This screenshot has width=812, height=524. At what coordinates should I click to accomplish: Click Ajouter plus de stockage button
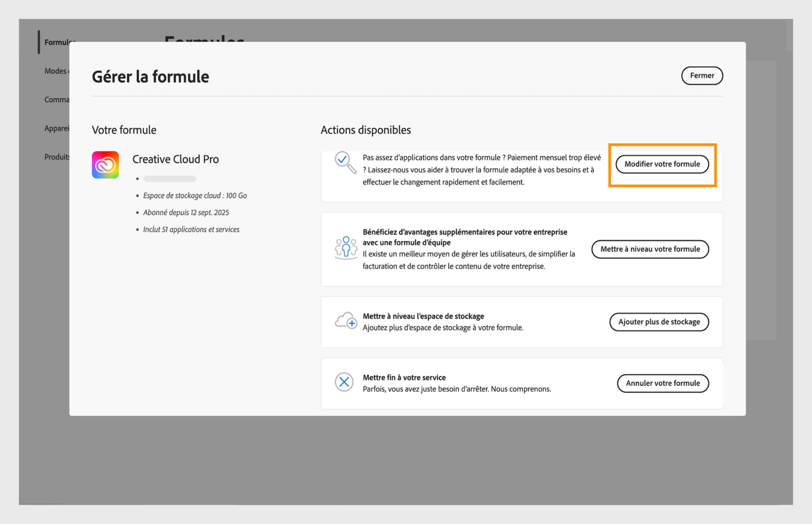point(659,322)
